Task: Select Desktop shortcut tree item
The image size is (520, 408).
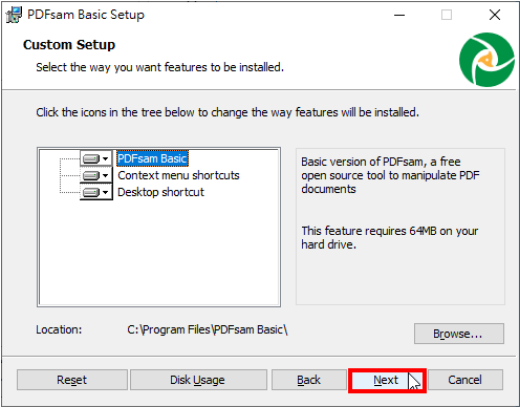Action: click(x=161, y=192)
